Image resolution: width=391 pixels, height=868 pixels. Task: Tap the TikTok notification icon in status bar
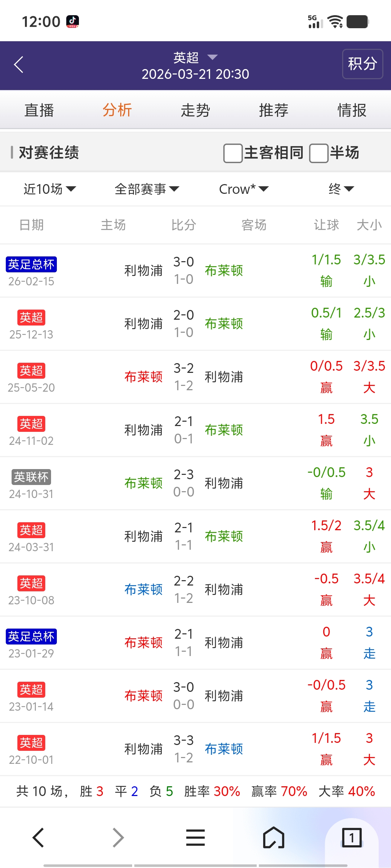click(72, 22)
